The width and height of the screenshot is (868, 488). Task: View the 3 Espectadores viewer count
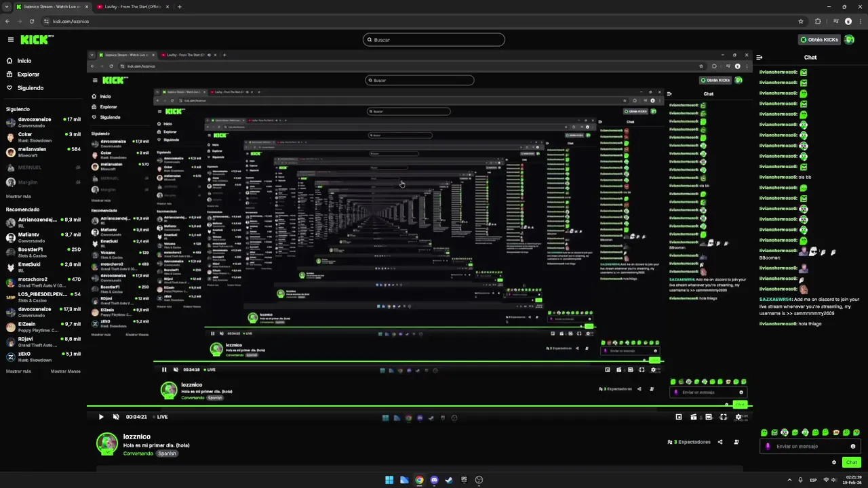click(x=689, y=442)
